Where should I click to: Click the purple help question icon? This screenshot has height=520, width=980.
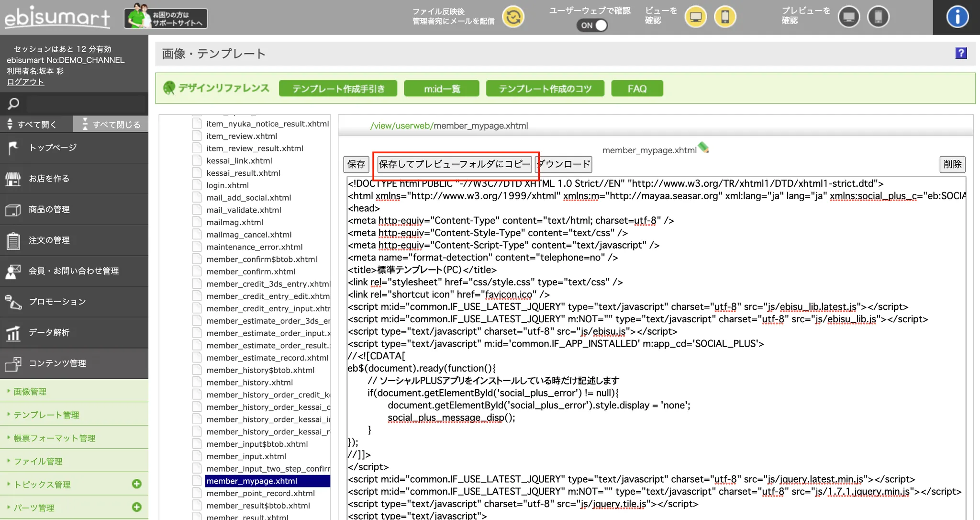(961, 53)
